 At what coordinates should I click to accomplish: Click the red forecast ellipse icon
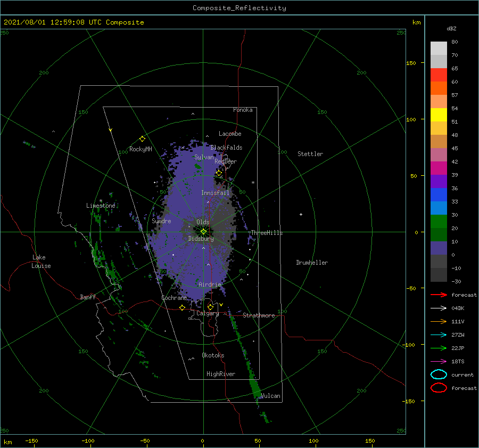click(439, 388)
